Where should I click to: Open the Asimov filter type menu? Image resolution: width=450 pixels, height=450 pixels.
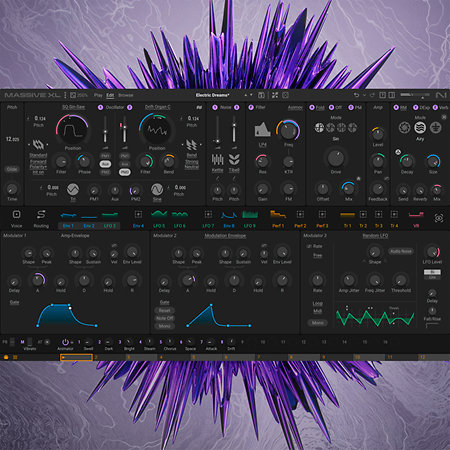tap(295, 107)
